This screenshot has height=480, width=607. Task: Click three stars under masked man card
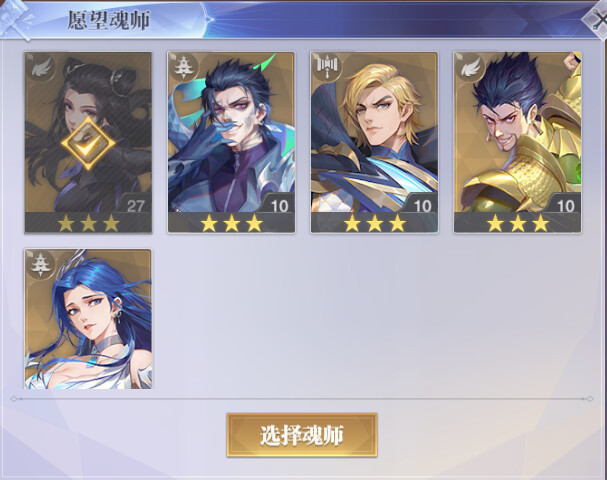[x=231, y=223]
